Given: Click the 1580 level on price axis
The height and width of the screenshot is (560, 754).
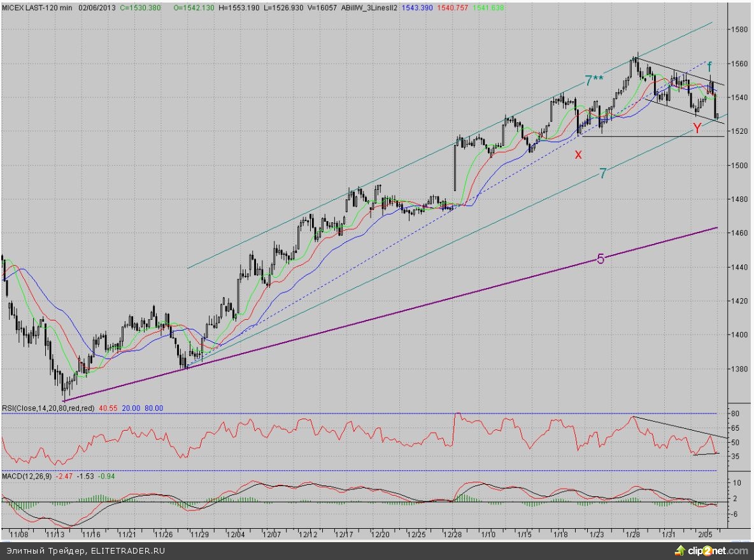Looking at the screenshot, I should pyautogui.click(x=739, y=29).
